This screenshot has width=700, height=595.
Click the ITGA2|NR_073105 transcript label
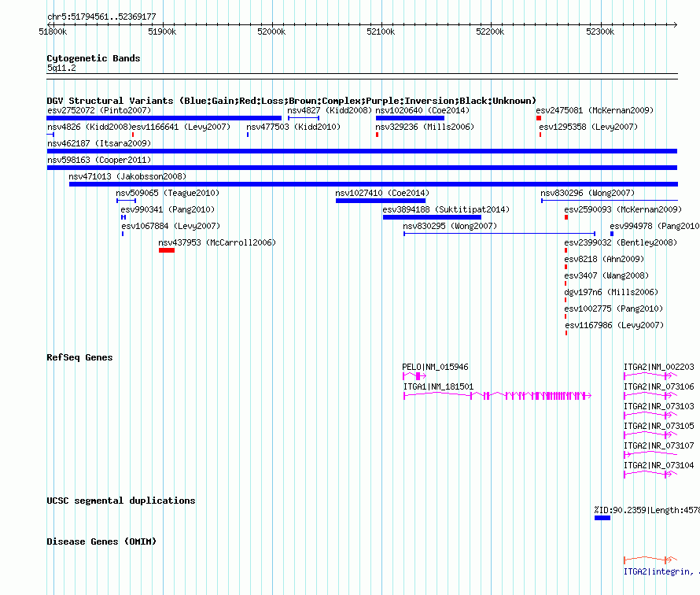pyautogui.click(x=659, y=426)
